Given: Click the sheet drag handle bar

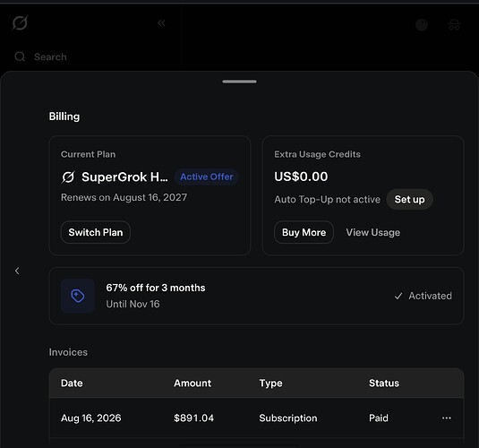Looking at the screenshot, I should point(240,82).
